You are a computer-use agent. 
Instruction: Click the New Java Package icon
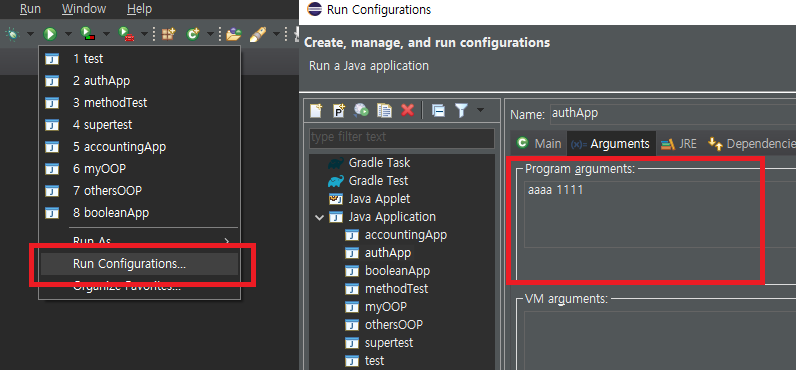[x=168, y=34]
